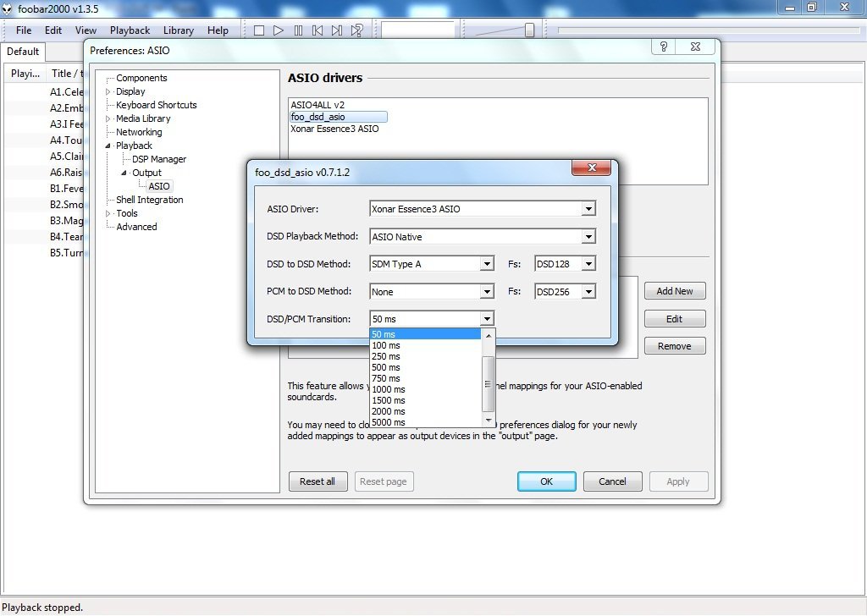Click the Stop playback button
867x616 pixels.
259,30
